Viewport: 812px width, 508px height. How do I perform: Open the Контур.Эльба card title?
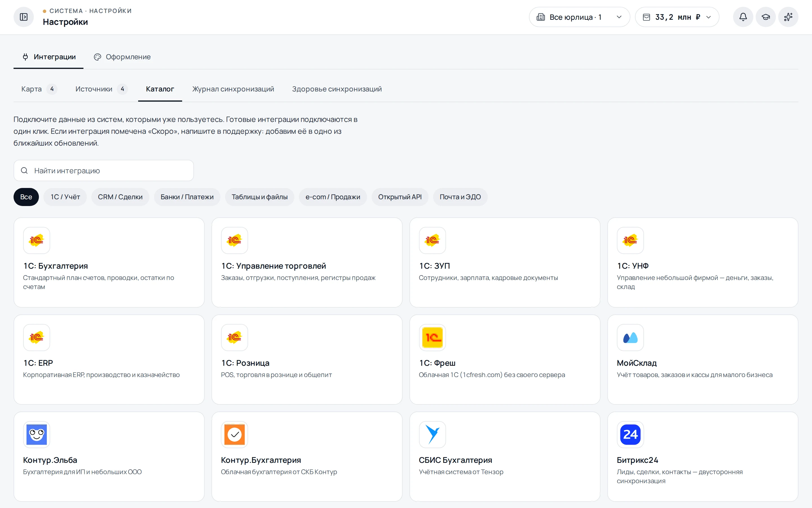pyautogui.click(x=50, y=460)
